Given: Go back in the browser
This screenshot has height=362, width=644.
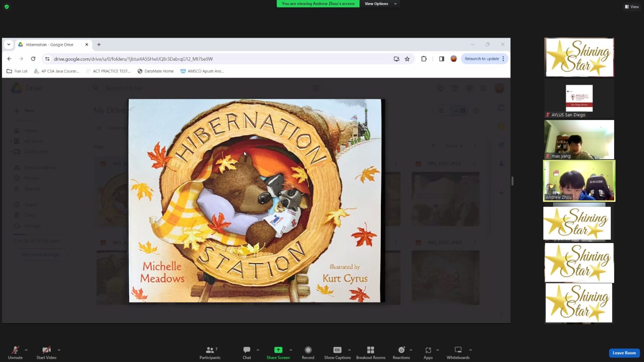Looking at the screenshot, I should coord(9,59).
